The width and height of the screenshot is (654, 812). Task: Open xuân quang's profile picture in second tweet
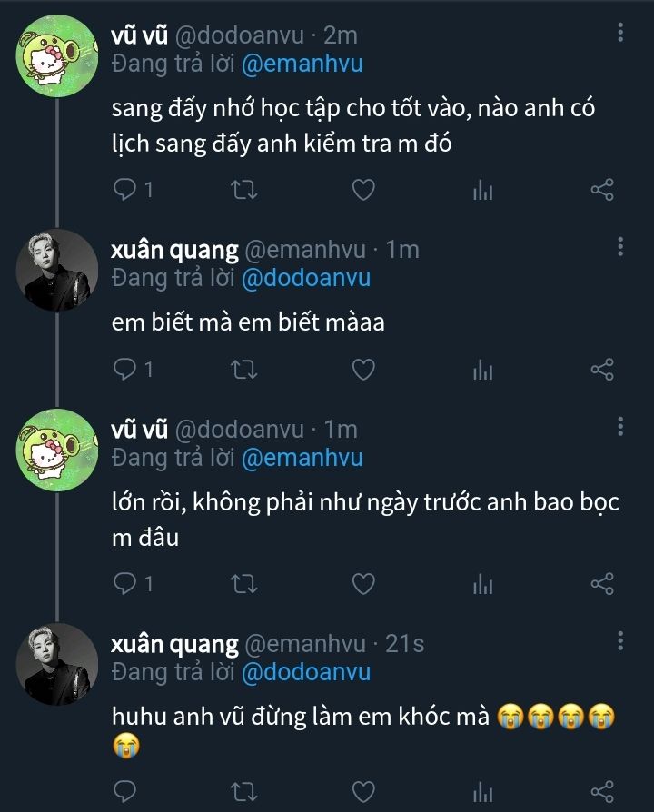coord(57,270)
